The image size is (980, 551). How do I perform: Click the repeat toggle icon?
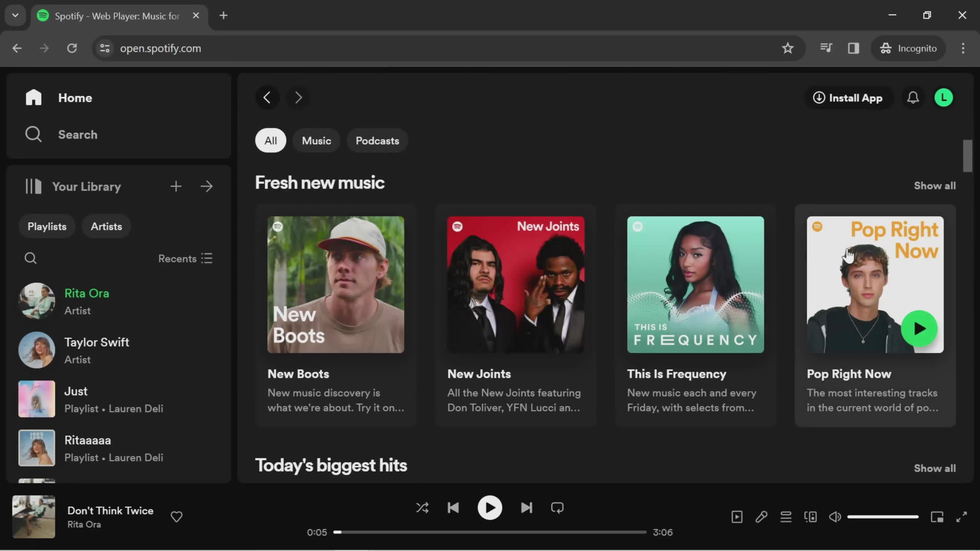(x=557, y=508)
